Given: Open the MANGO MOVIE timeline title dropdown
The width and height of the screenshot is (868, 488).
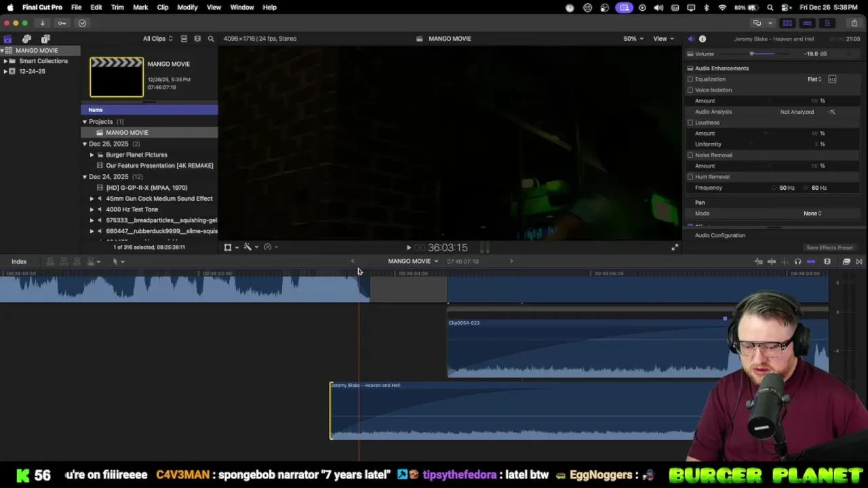Looking at the screenshot, I should 413,262.
